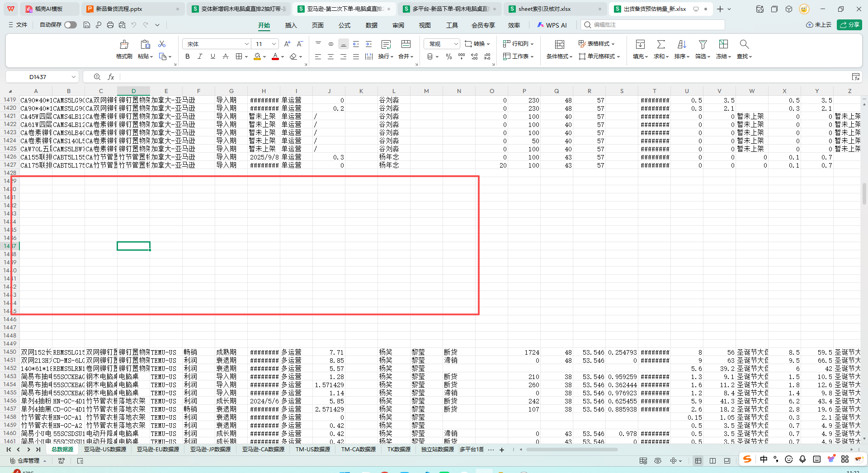
Task: Open the font name dropdown (宋体)
Action: coord(247,44)
